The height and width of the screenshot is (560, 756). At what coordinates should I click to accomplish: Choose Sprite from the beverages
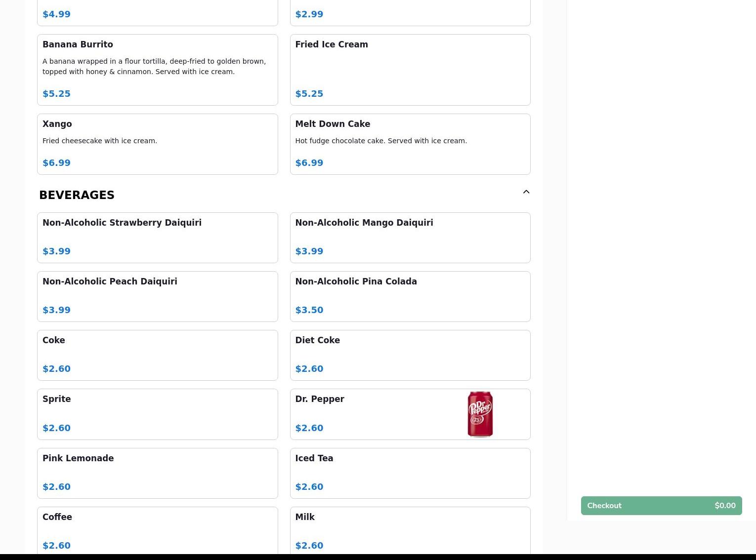(157, 414)
